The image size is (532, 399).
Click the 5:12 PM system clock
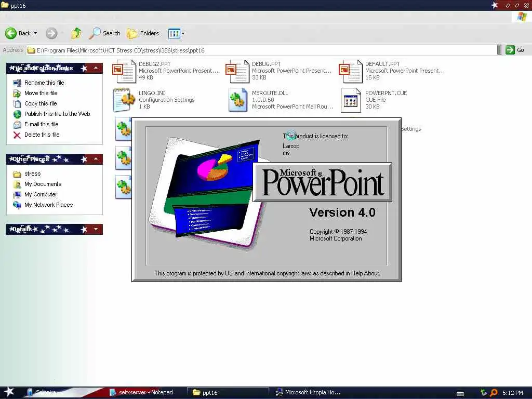point(512,393)
